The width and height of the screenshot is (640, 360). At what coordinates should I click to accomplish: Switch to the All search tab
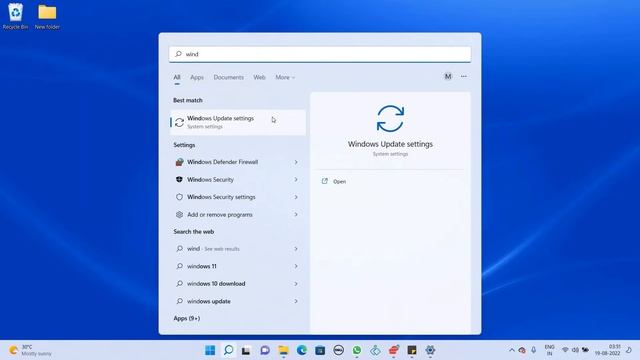tap(177, 77)
